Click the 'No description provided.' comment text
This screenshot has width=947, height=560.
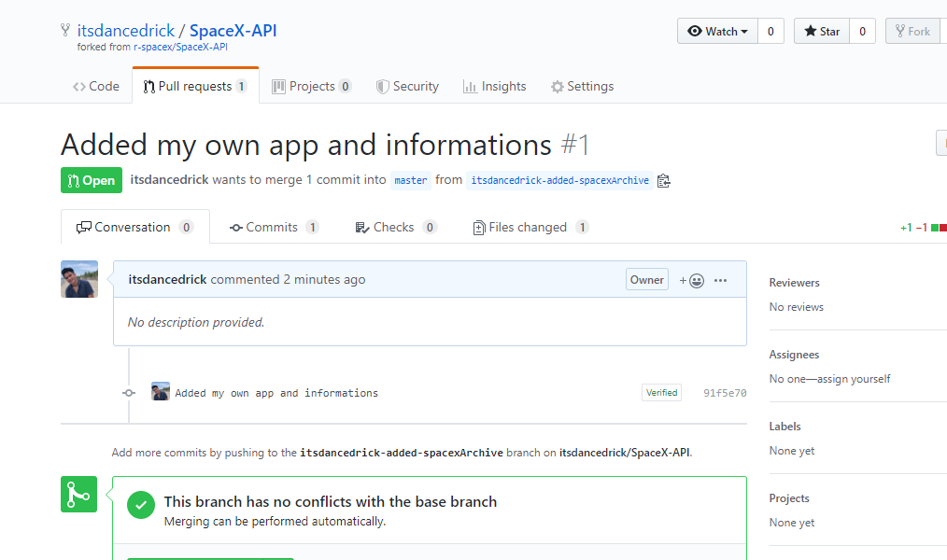[x=196, y=322]
